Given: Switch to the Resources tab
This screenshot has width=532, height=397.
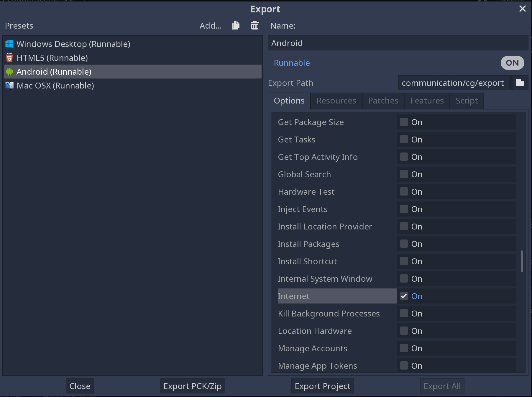Looking at the screenshot, I should [336, 101].
